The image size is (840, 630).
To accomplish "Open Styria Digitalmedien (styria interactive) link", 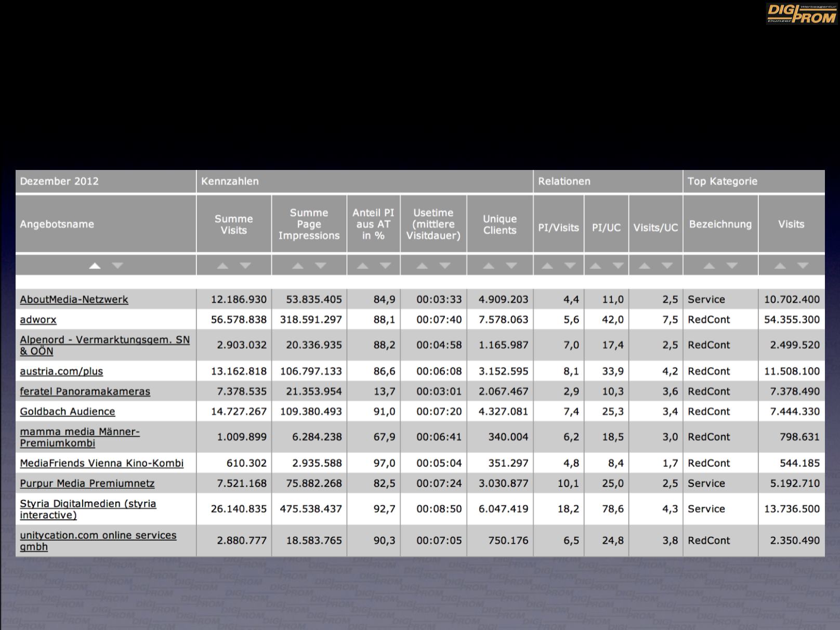I will point(88,509).
